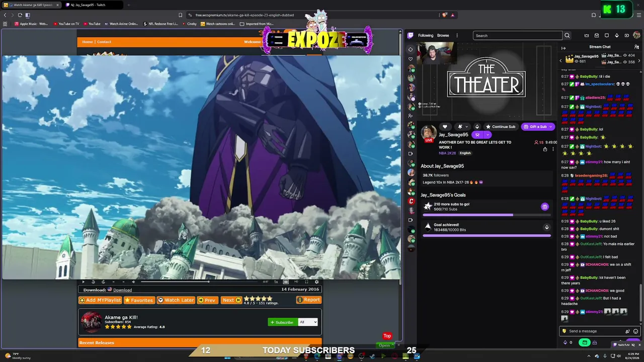Toggle theater mode in video player
The height and width of the screenshot is (362, 644).
click(286, 282)
